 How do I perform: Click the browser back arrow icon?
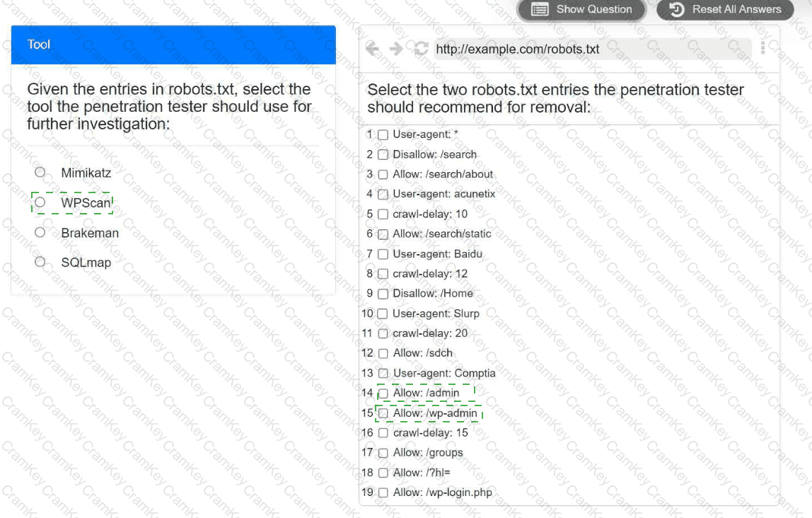click(372, 49)
